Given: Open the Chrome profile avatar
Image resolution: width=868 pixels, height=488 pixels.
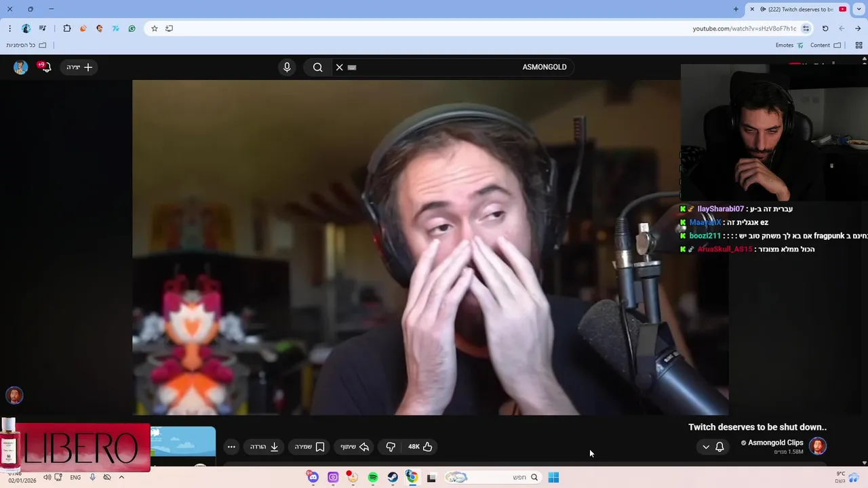Looking at the screenshot, I should (x=26, y=28).
